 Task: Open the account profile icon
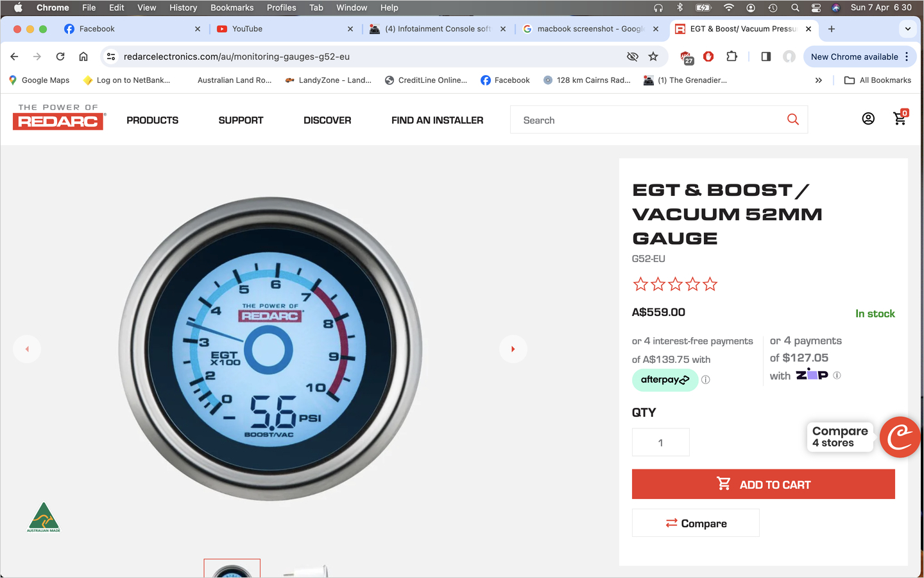(x=868, y=119)
